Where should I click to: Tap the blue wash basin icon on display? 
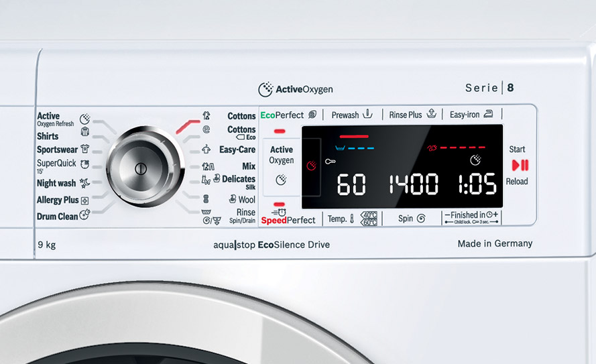click(340, 147)
